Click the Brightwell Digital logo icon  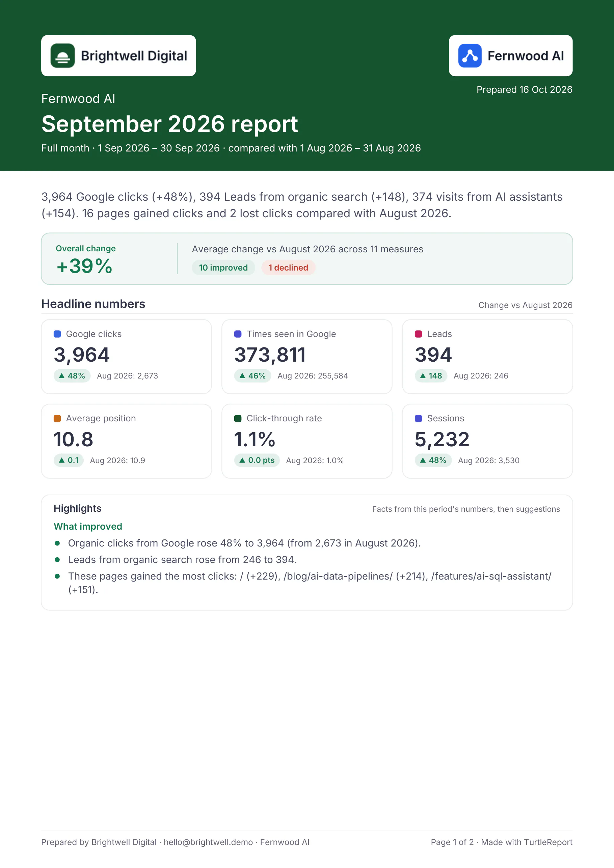pos(63,56)
